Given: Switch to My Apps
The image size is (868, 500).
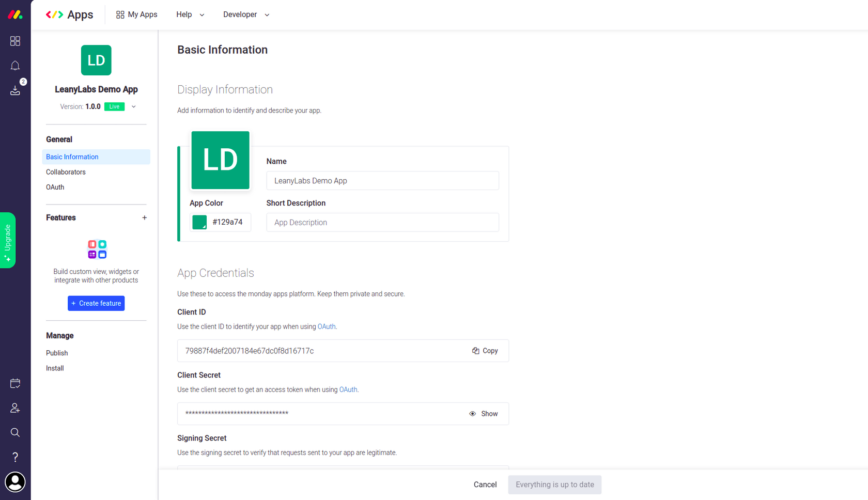Looking at the screenshot, I should [136, 14].
